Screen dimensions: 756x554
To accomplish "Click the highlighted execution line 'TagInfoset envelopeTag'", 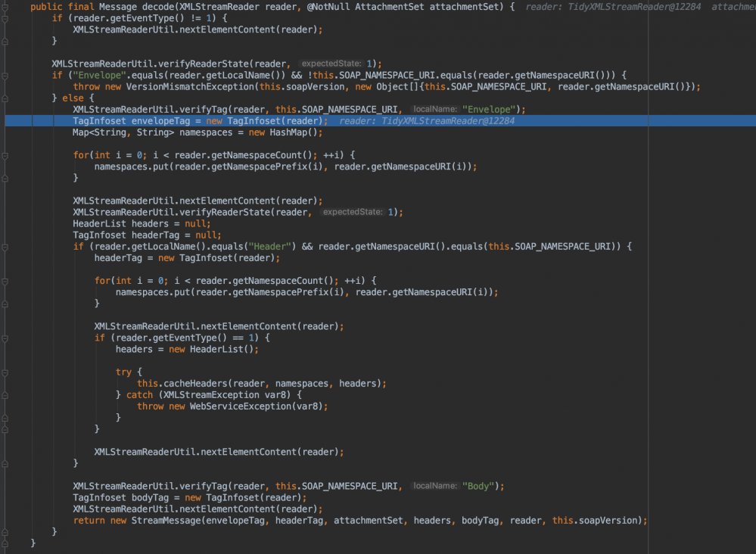I will pos(381,121).
